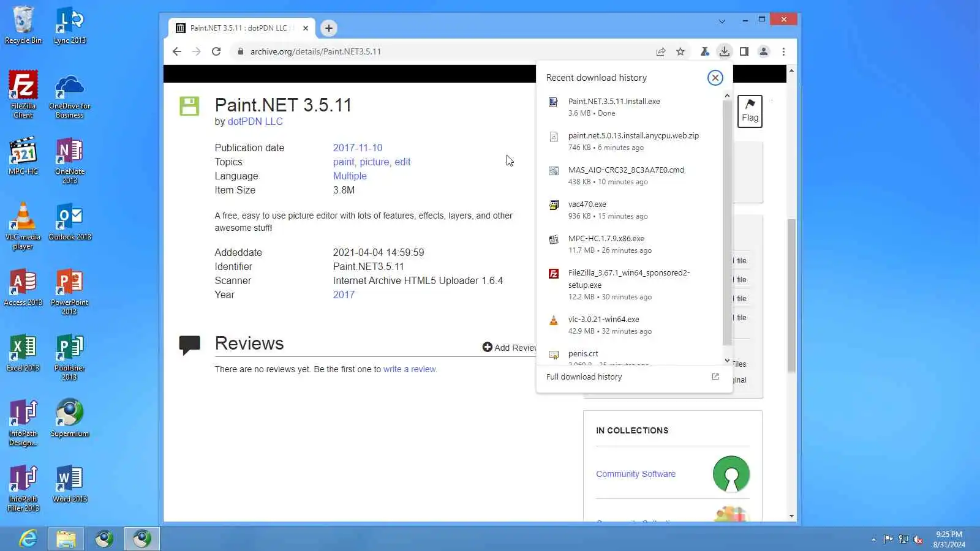The height and width of the screenshot is (551, 980).
Task: Open the VLC media player desktop icon
Action: [23, 227]
